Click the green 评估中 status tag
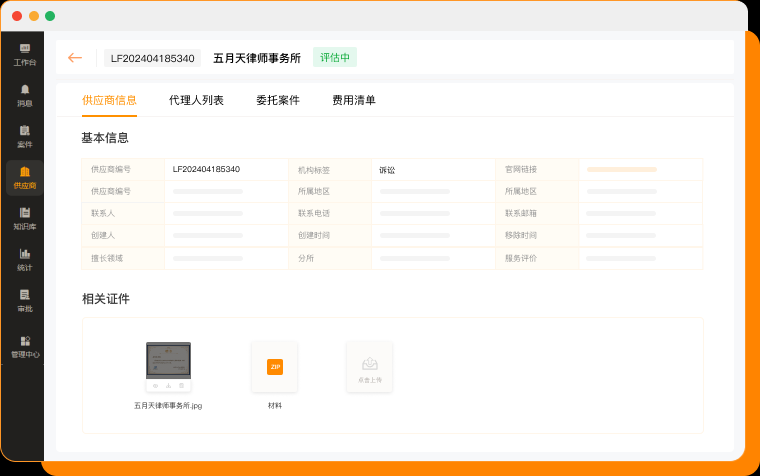Viewport: 760px width, 476px height. click(334, 58)
